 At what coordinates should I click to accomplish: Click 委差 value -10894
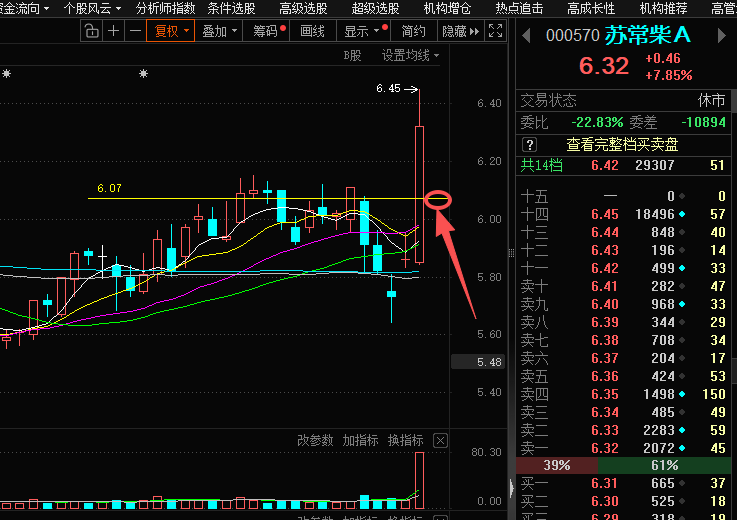click(704, 122)
